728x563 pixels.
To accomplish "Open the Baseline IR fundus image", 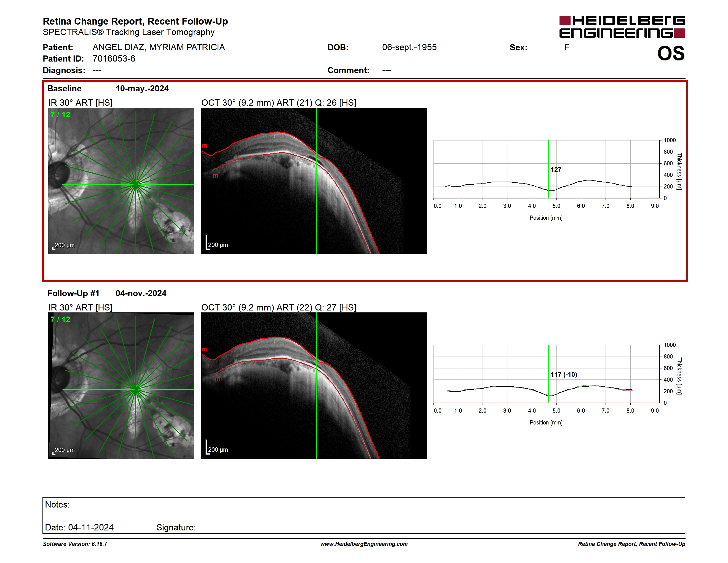I will 121,181.
